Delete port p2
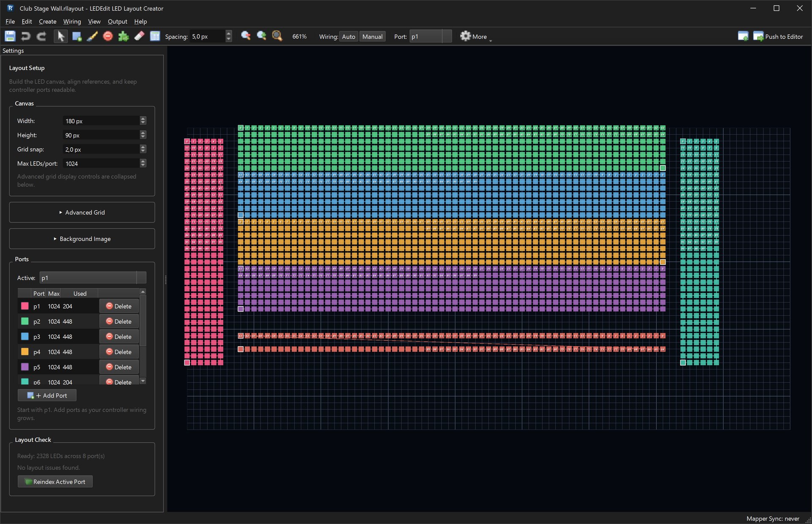 point(119,321)
